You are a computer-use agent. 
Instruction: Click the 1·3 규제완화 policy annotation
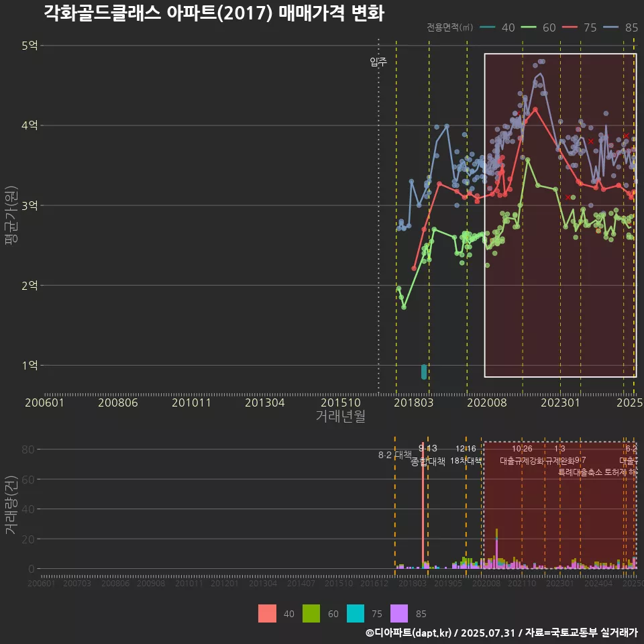click(559, 455)
